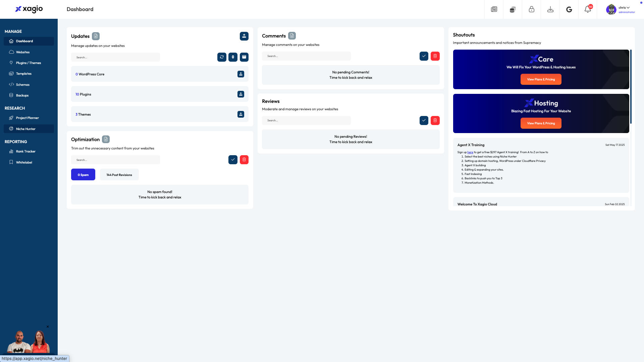Click the padlock icon in header
This screenshot has height=362, width=644.
coord(531,9)
